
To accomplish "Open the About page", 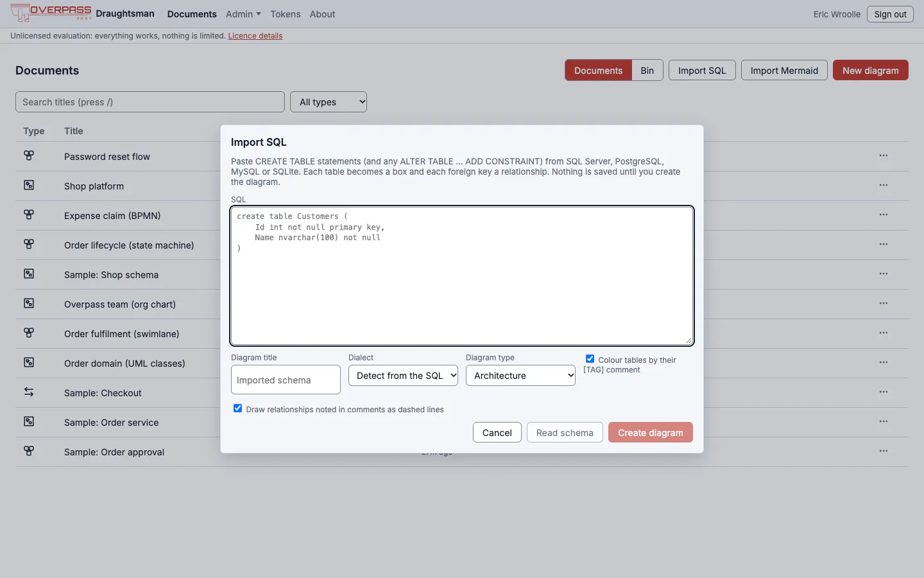I will pos(322,14).
